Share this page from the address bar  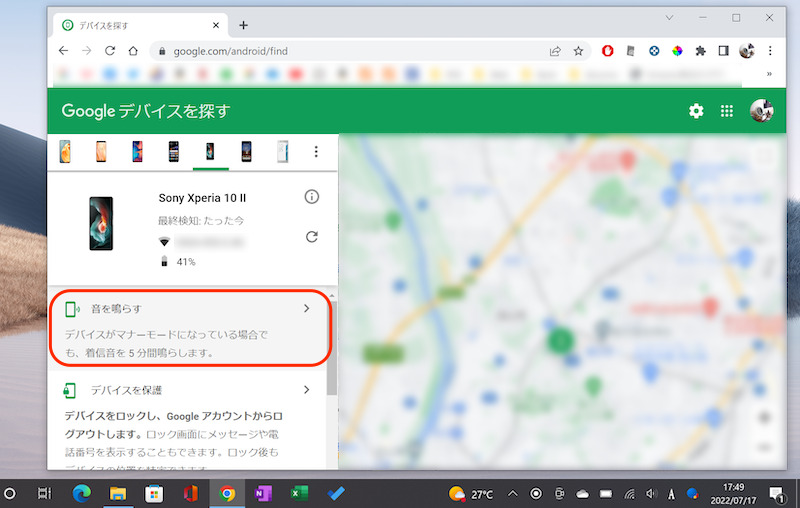pos(555,50)
